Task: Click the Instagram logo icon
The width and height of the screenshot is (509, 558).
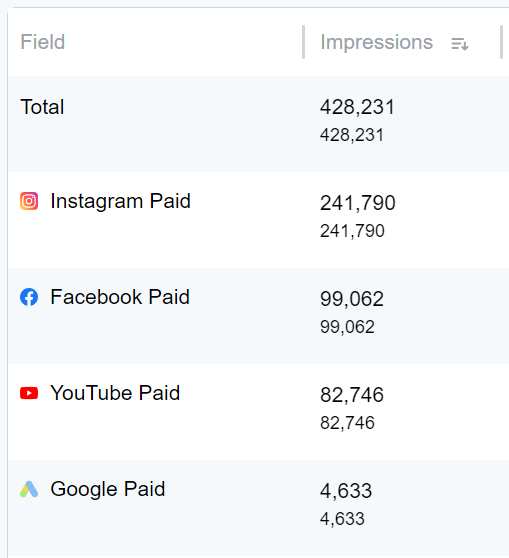Action: click(29, 201)
